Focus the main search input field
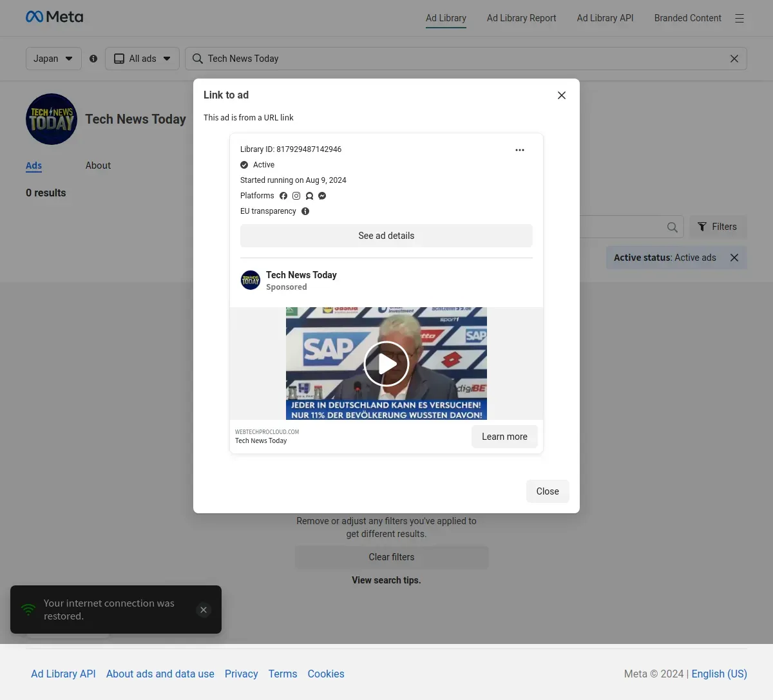 [466, 59]
